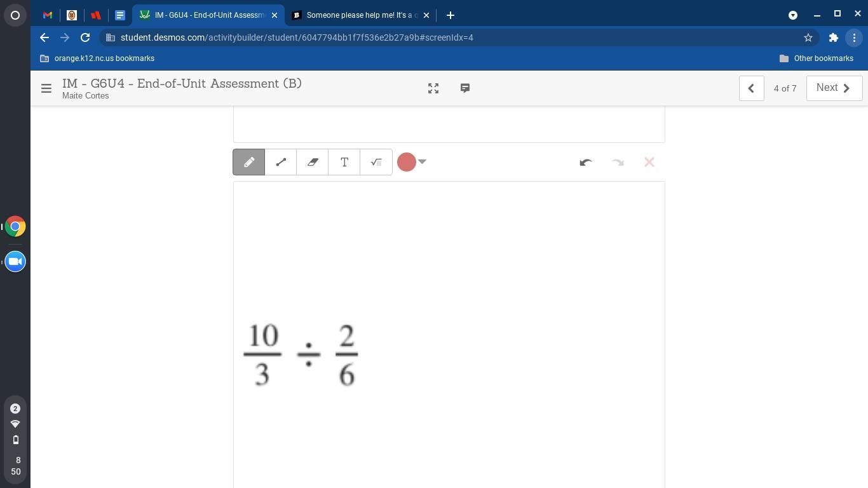Click the activity title IM - G6U4
This screenshot has width=868, height=488.
[x=182, y=84]
